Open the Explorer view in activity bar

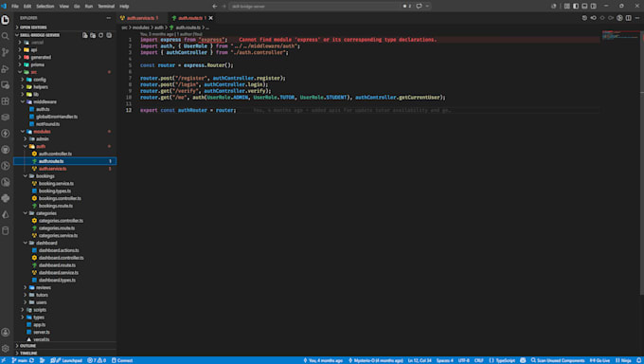pyautogui.click(x=6, y=20)
